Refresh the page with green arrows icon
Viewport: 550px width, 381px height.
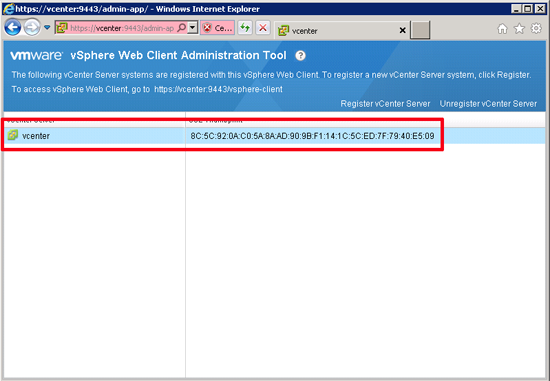tap(245, 27)
